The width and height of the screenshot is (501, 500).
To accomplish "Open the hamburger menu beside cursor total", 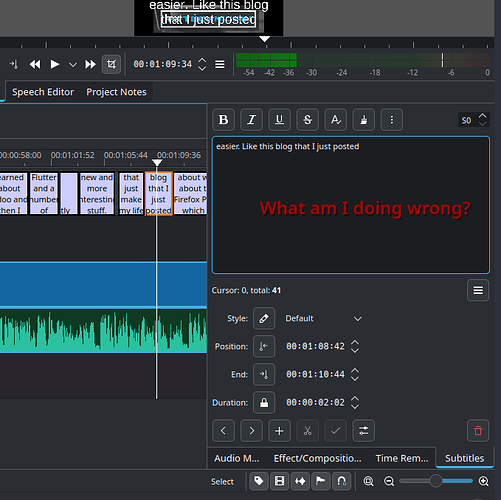I will click(478, 290).
